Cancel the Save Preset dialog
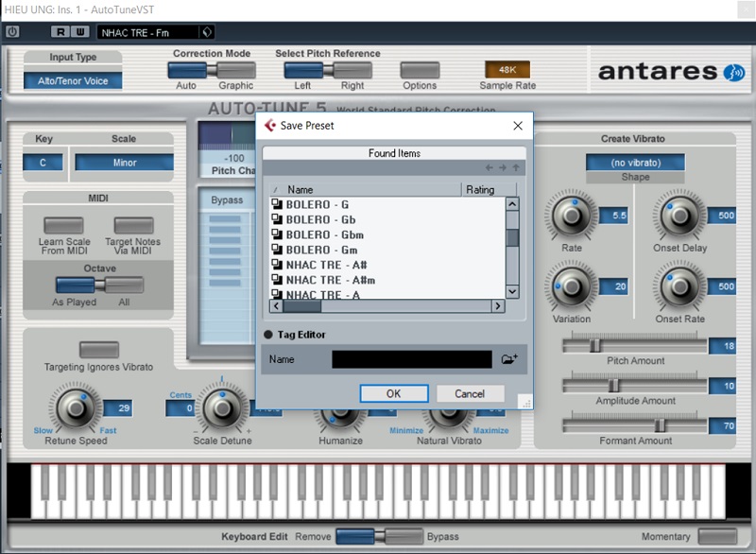 pyautogui.click(x=471, y=393)
